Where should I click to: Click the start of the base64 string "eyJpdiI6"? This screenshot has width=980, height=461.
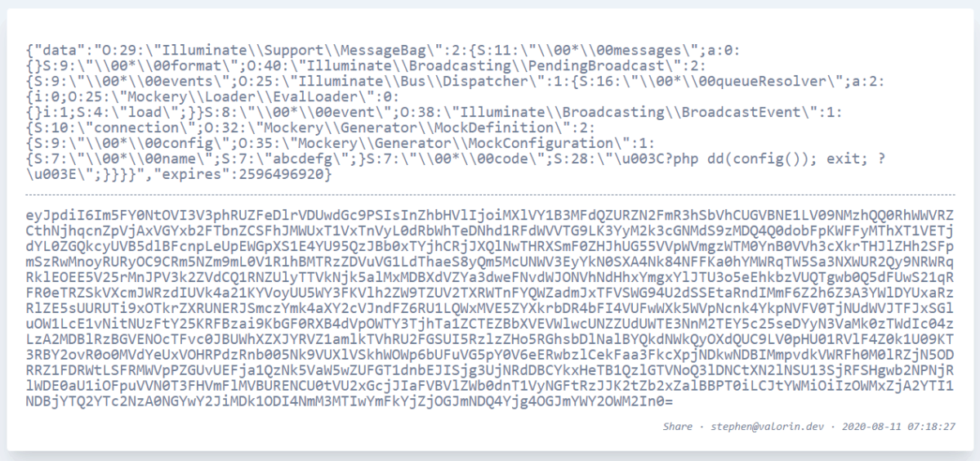[54, 213]
